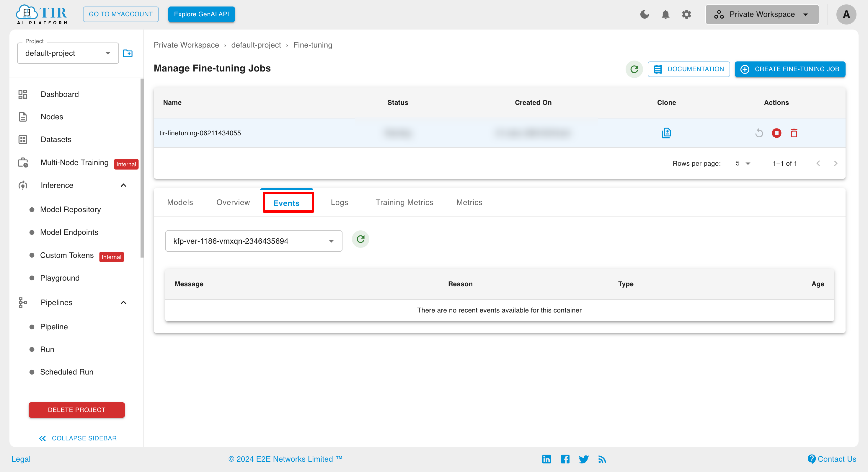Image resolution: width=868 pixels, height=472 pixels.
Task: Open Model Repository
Action: click(x=71, y=209)
